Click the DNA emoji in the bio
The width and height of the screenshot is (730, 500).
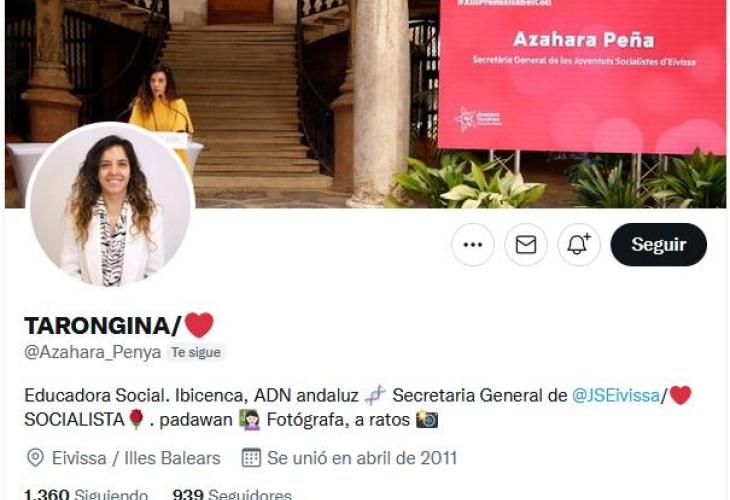coord(375,395)
